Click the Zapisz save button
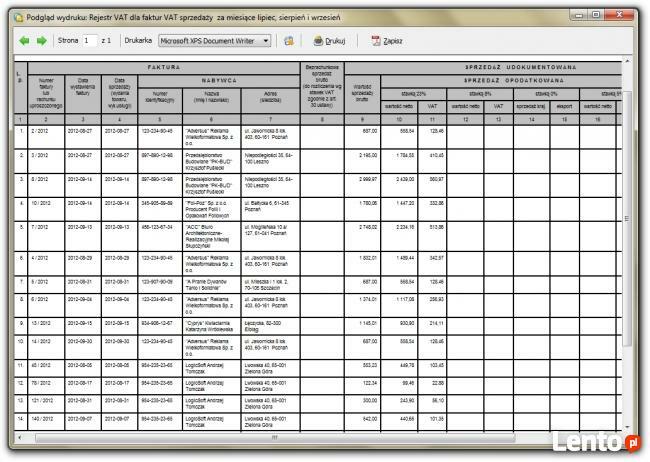 click(x=386, y=41)
